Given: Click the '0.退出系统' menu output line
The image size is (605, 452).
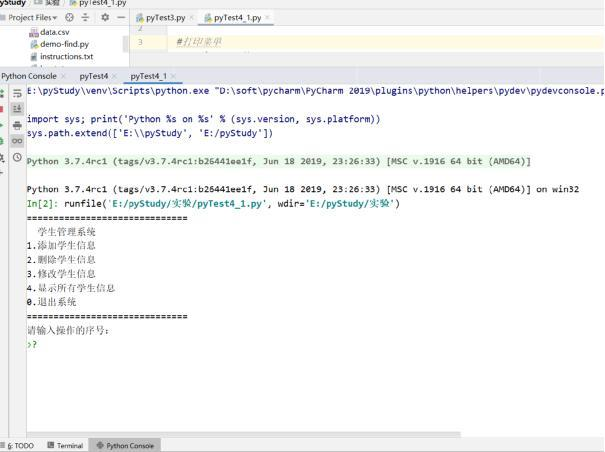Looking at the screenshot, I should pos(52,302).
